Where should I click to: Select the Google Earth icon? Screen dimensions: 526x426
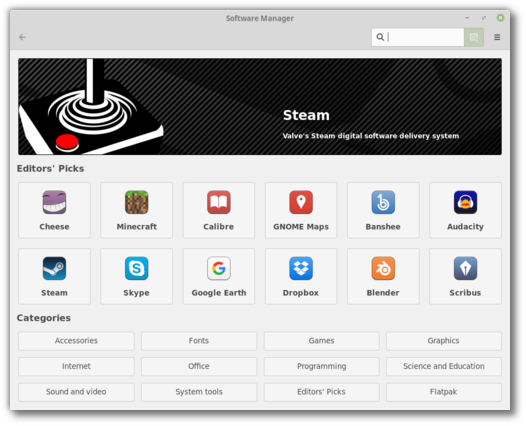pyautogui.click(x=219, y=268)
